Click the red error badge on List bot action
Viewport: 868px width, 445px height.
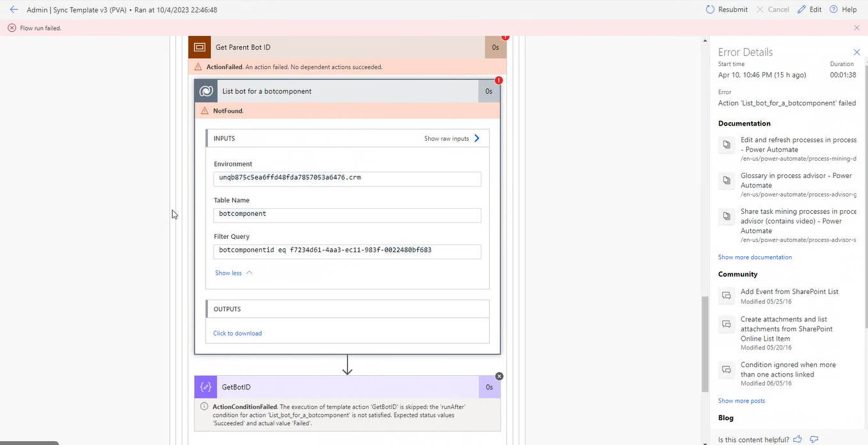[x=499, y=80]
